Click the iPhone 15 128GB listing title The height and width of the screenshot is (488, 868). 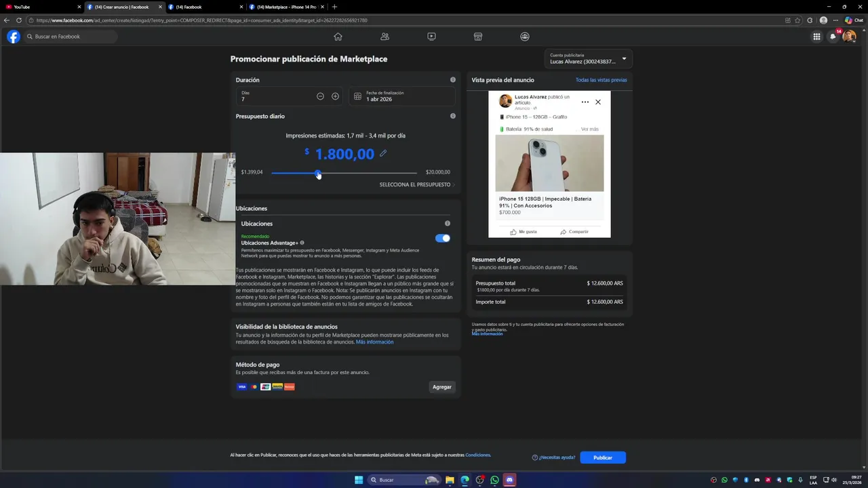pos(545,202)
